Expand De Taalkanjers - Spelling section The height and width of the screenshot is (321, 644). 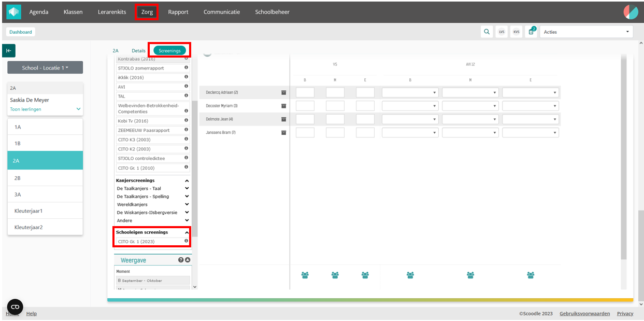(187, 197)
